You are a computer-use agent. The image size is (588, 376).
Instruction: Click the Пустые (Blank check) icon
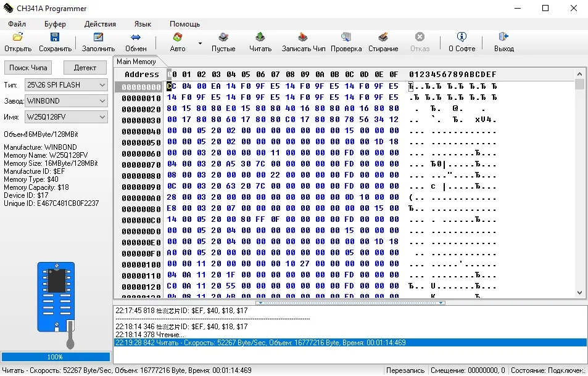pyautogui.click(x=223, y=37)
